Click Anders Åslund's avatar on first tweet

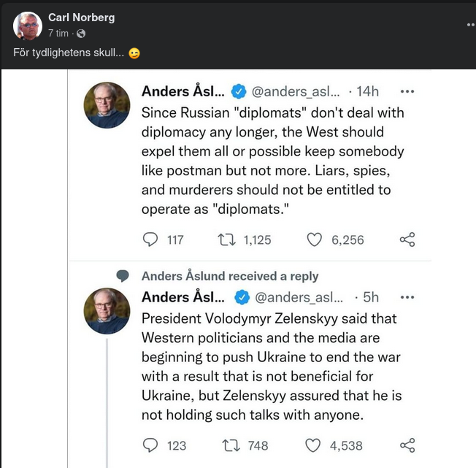(108, 104)
